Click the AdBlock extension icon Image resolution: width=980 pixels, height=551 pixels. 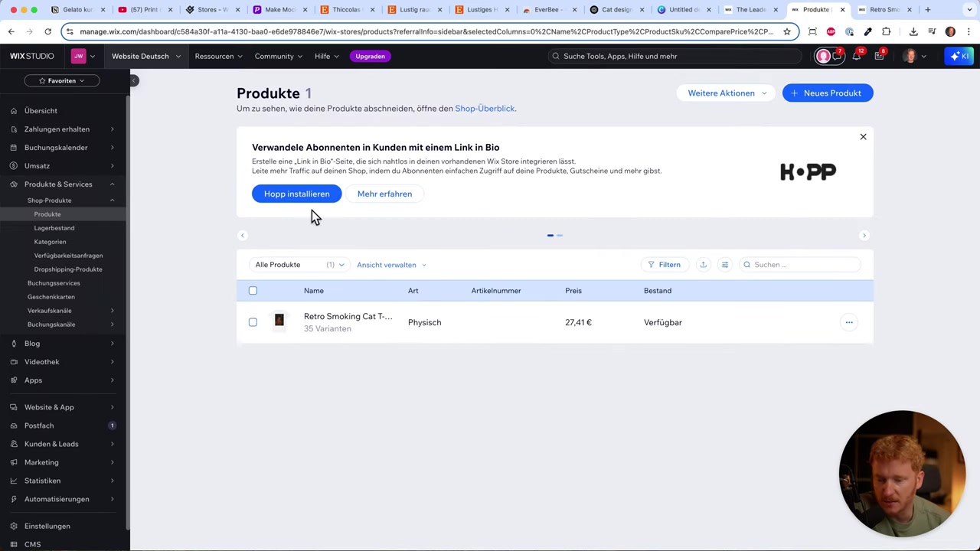[831, 31]
